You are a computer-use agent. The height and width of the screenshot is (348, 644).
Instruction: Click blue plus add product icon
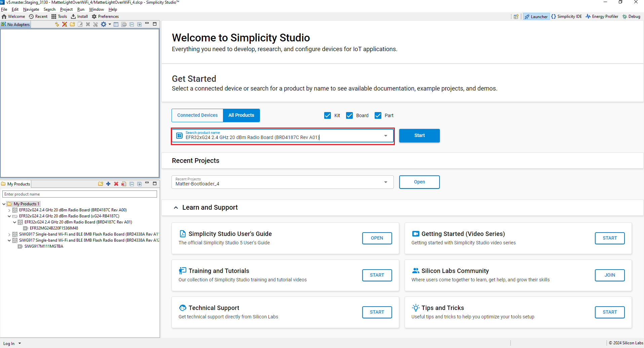click(108, 184)
